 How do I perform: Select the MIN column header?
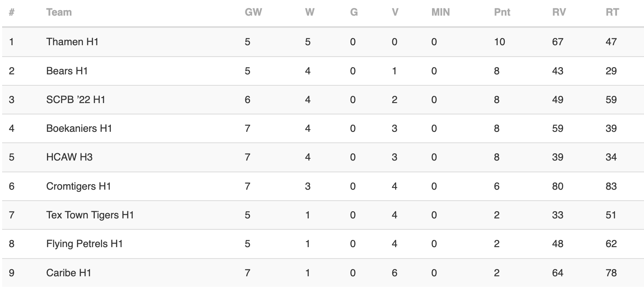440,12
